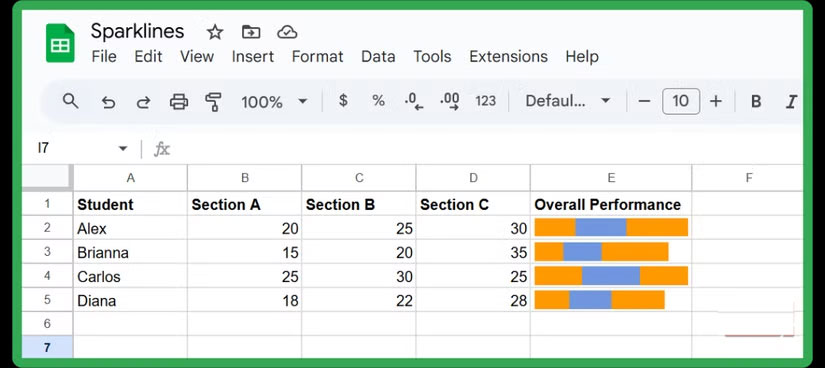Select column E header

click(611, 178)
